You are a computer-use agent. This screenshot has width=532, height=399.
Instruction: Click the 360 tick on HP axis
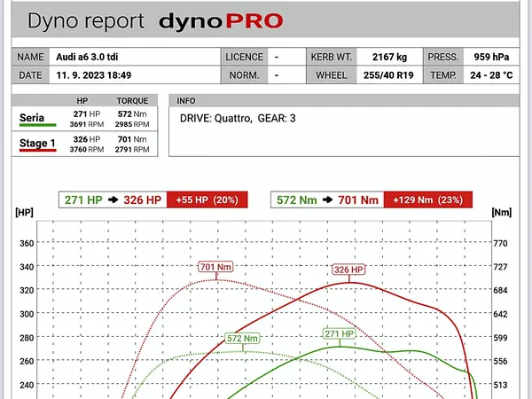coord(27,243)
